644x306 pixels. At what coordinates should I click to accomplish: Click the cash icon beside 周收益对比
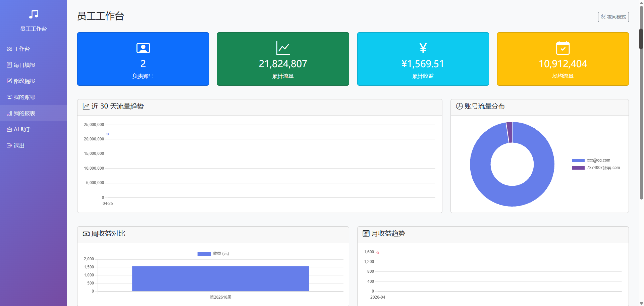[x=86, y=234]
